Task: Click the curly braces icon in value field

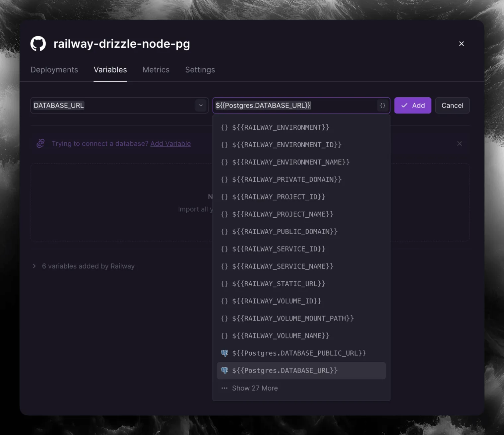Action: pyautogui.click(x=382, y=106)
